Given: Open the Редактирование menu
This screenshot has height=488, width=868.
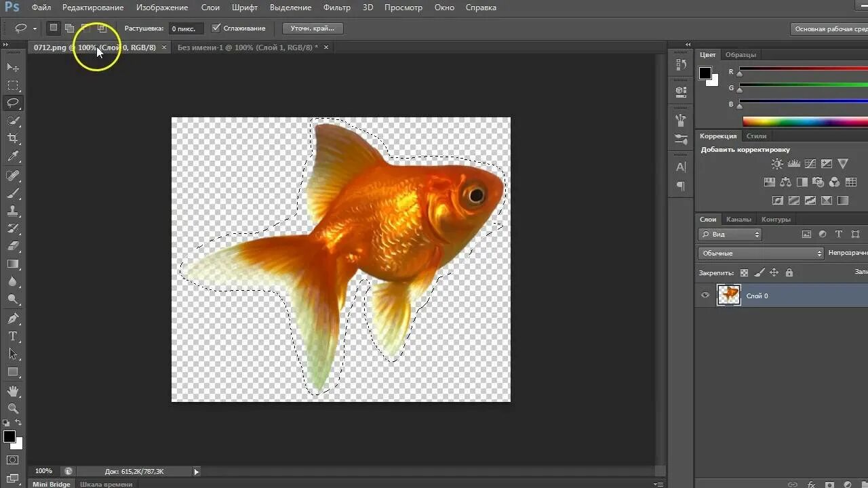Looking at the screenshot, I should (x=93, y=7).
